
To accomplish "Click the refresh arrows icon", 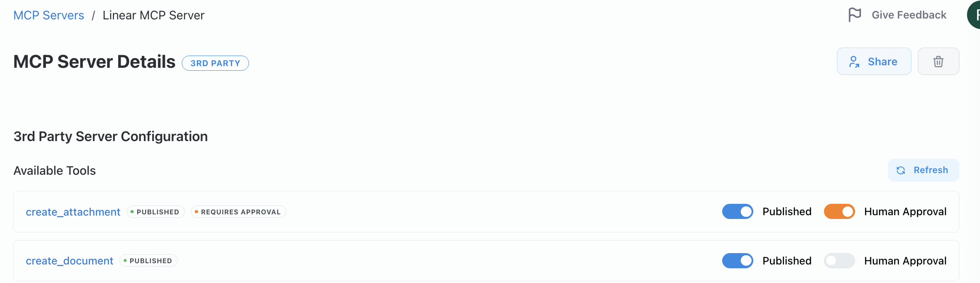I will coord(901,170).
